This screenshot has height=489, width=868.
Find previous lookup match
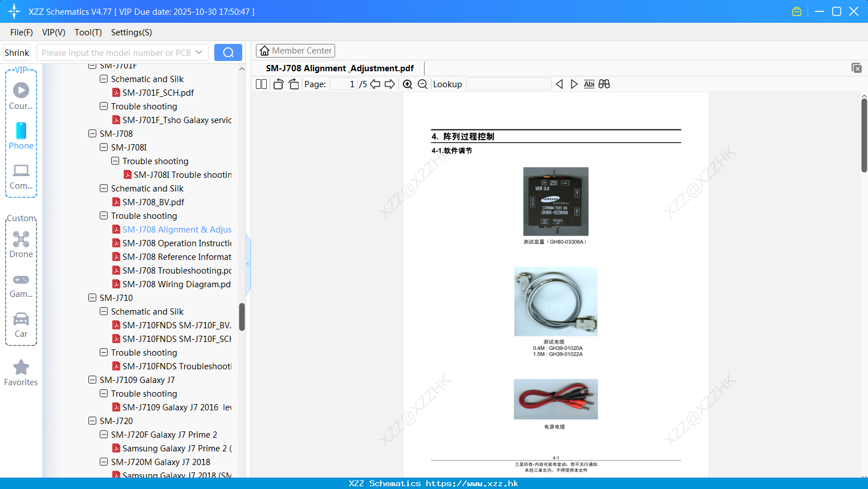pos(559,84)
